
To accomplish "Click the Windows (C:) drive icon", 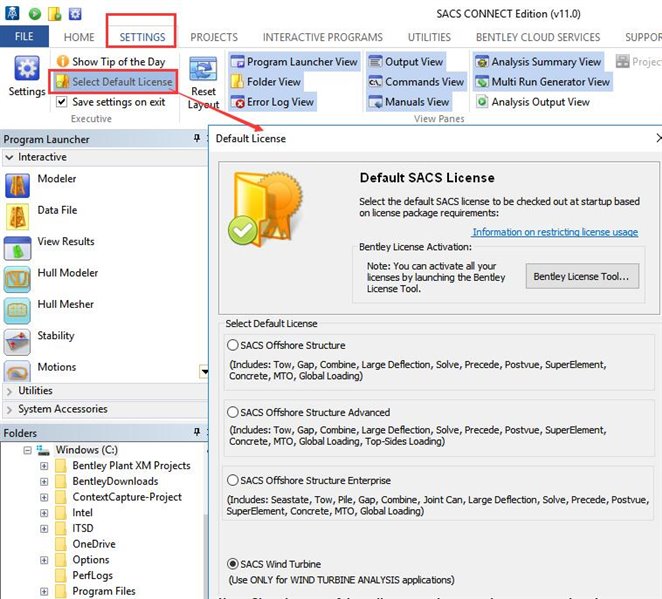I will (43, 450).
